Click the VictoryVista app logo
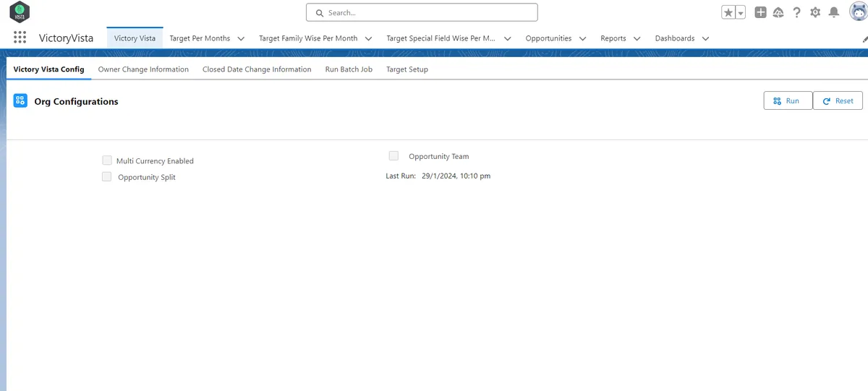 [x=20, y=12]
